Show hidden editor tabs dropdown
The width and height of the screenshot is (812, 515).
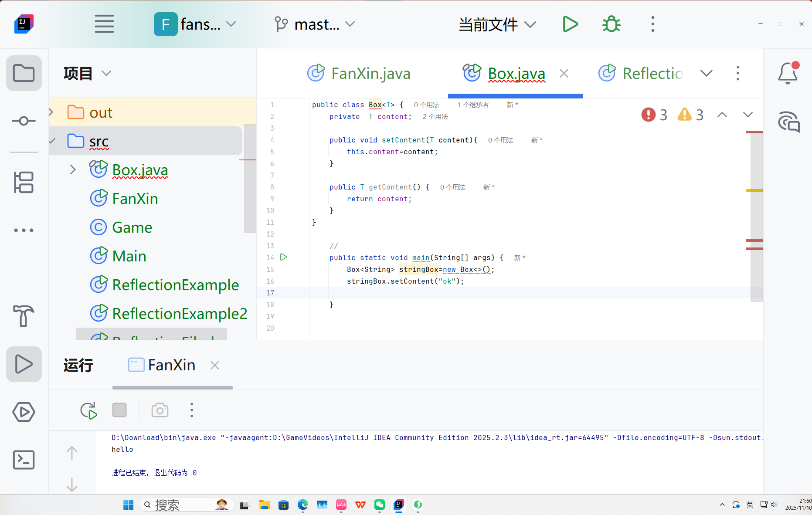tap(707, 73)
